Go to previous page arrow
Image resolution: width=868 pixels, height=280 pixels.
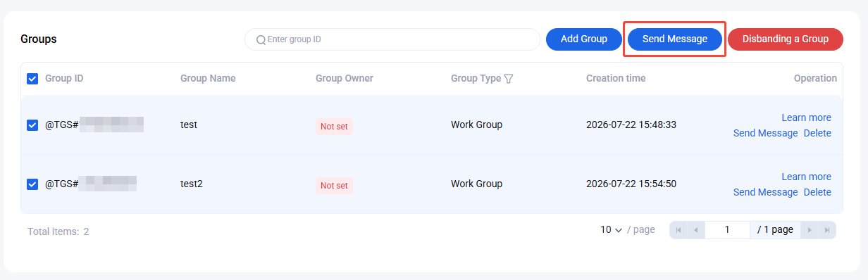coord(695,230)
